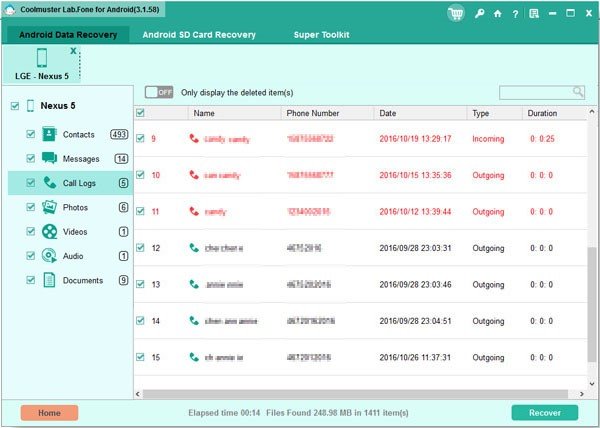This screenshot has width=600, height=428.
Task: Close the LGE - Nexus 5 device tab
Action: [73, 51]
